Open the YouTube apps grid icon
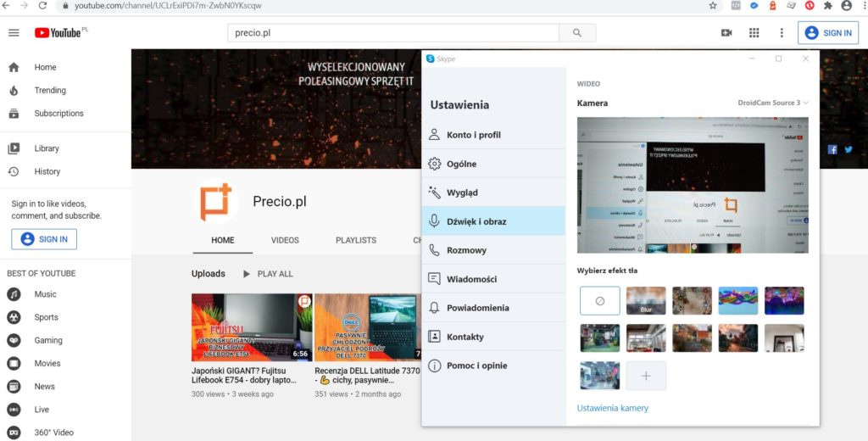The height and width of the screenshot is (441, 868). coord(754,33)
